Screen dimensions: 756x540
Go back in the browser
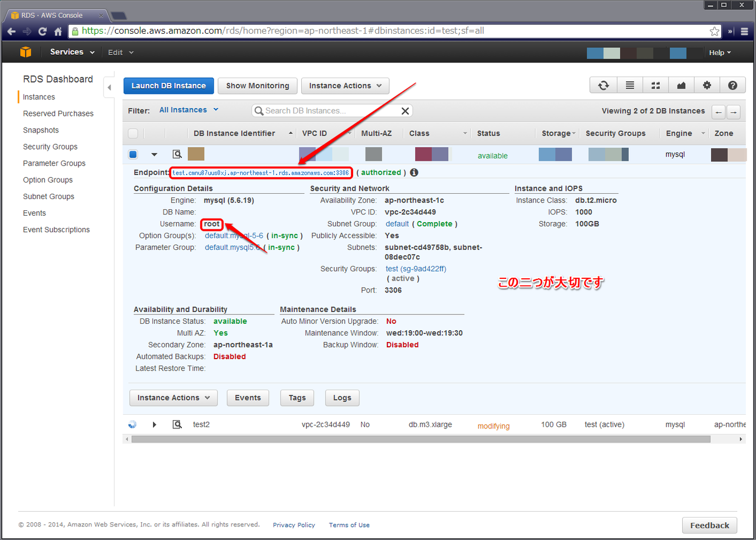pyautogui.click(x=11, y=31)
